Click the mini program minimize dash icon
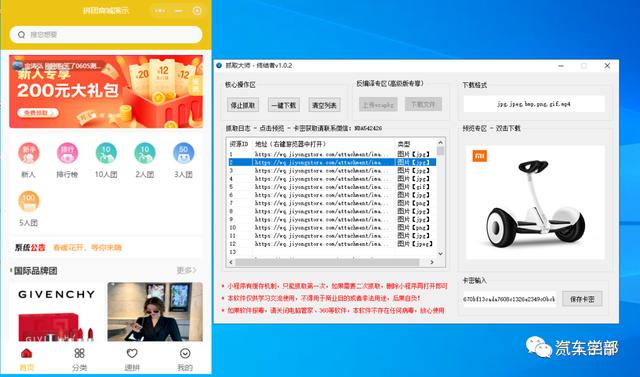Image resolution: width=640 pixels, height=377 pixels. pyautogui.click(x=178, y=11)
